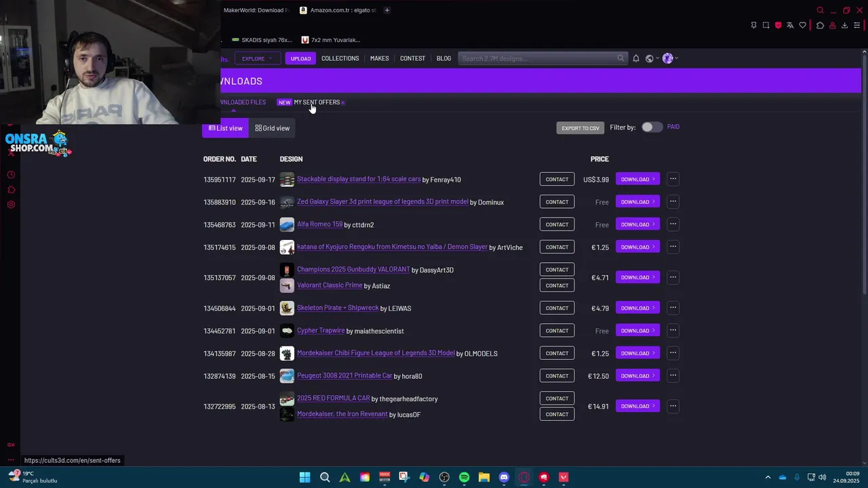Open the Snipping Tool taskbar icon

click(x=404, y=477)
